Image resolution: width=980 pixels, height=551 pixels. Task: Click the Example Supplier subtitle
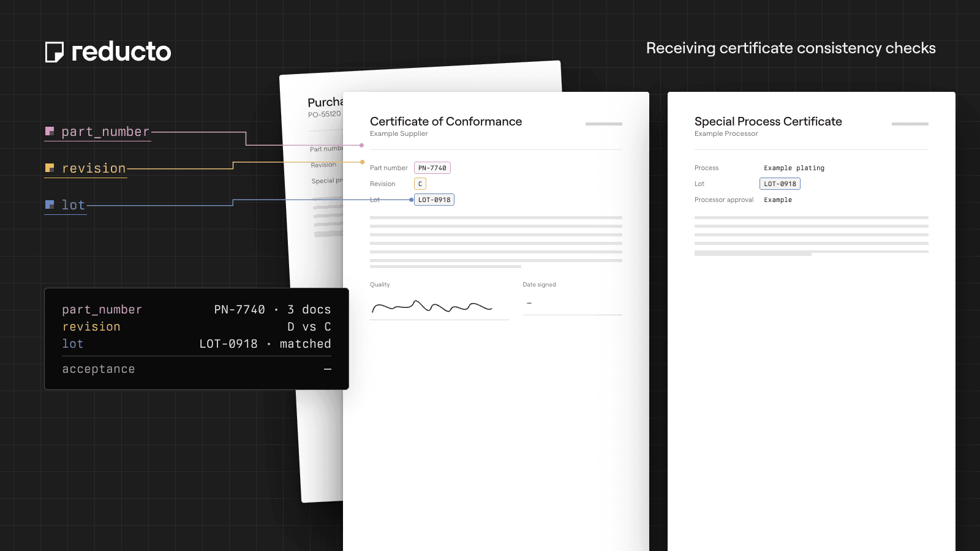(x=399, y=133)
